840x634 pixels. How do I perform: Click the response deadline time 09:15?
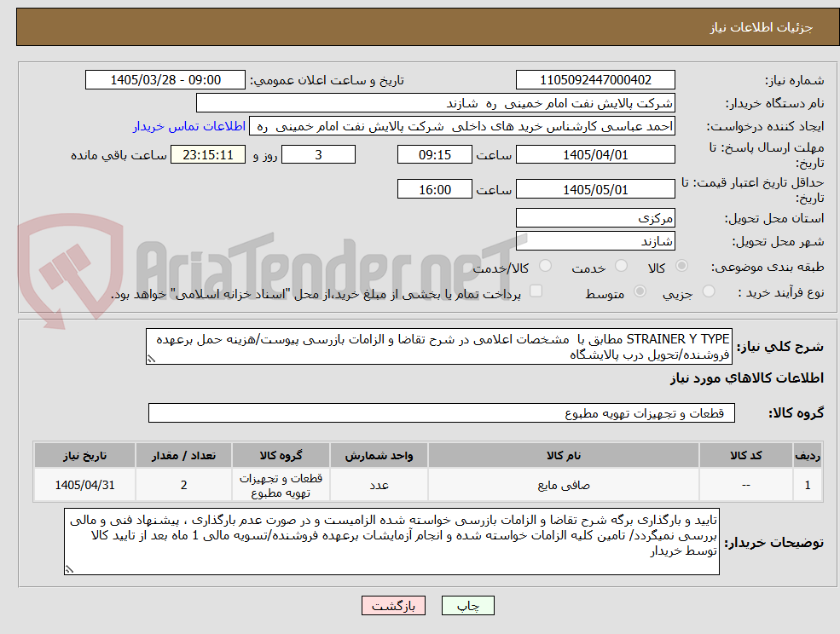[x=434, y=155]
